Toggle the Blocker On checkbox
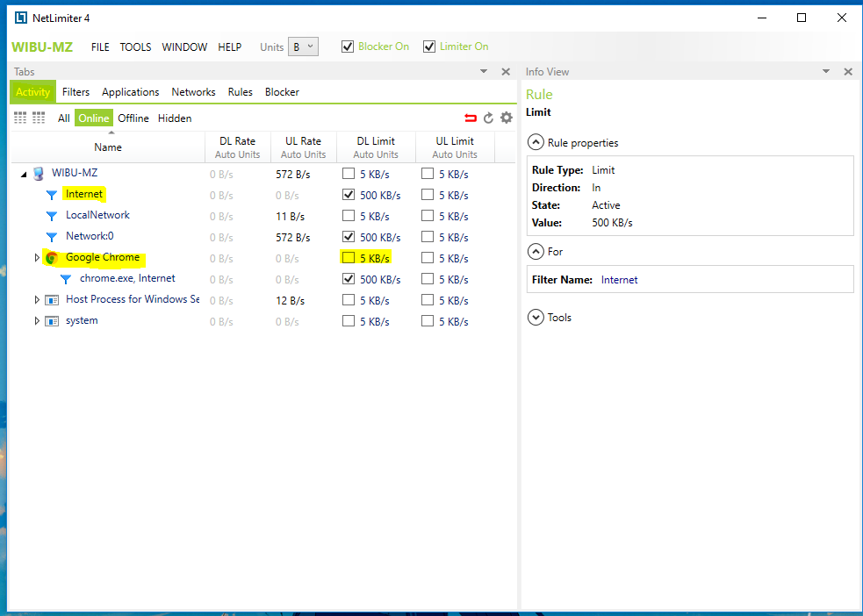The image size is (863, 616). (348, 47)
